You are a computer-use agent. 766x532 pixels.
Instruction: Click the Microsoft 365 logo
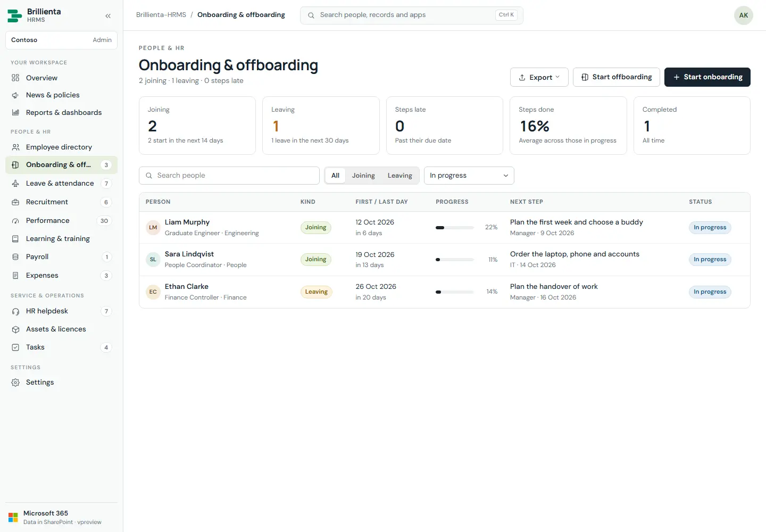pos(13,517)
